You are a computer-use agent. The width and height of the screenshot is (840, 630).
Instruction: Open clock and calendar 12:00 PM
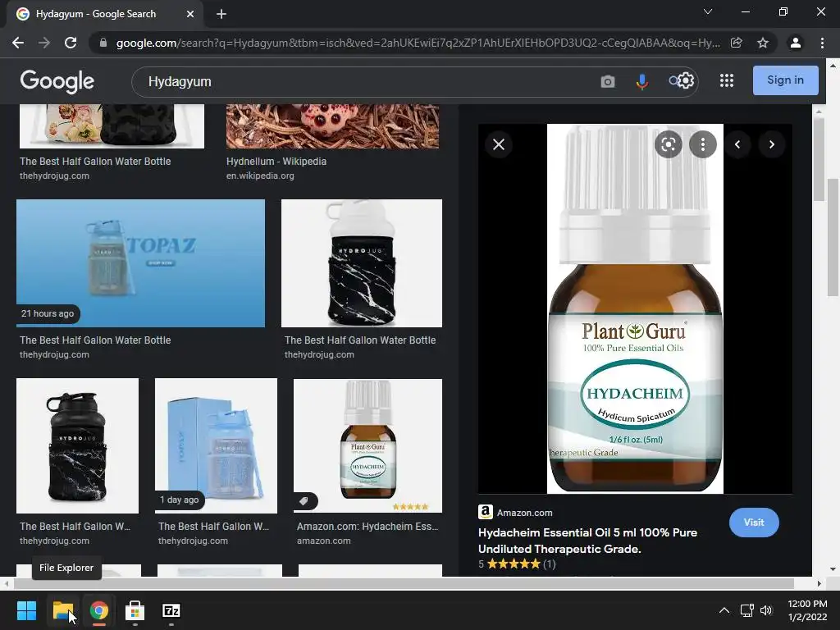click(807, 610)
